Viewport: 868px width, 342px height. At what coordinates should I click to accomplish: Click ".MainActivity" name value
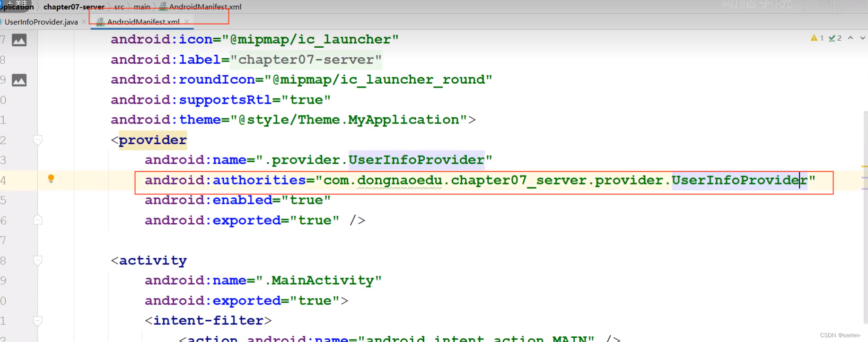click(x=318, y=281)
